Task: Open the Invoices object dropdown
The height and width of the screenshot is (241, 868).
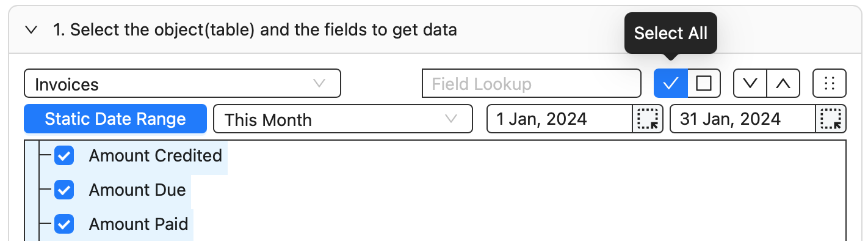Action: click(x=183, y=83)
